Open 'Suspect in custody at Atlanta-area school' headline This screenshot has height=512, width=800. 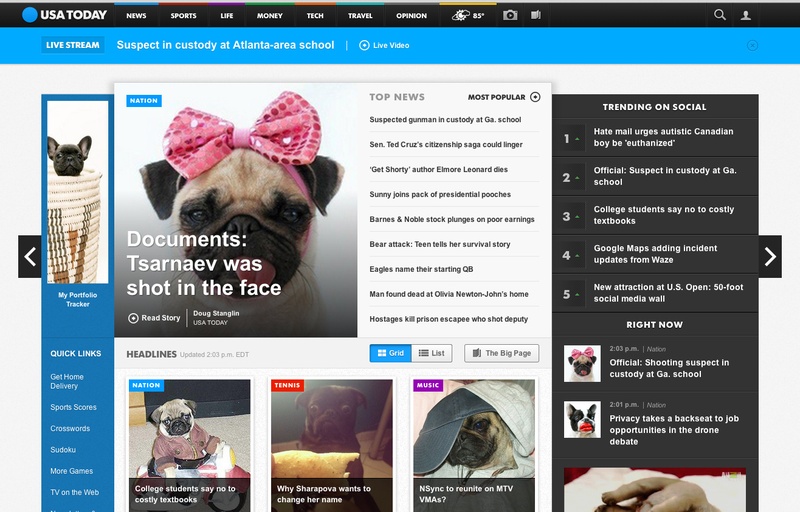[226, 45]
